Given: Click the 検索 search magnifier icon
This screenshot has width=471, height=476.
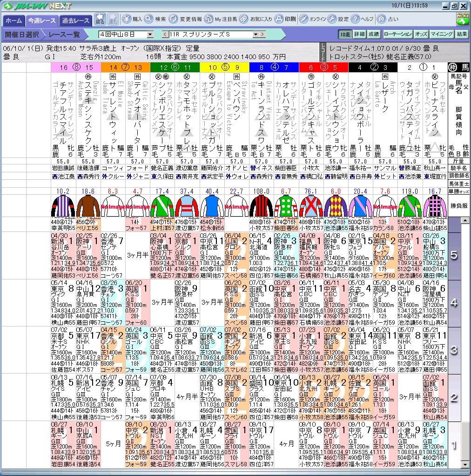Looking at the screenshot, I should coord(148,19).
